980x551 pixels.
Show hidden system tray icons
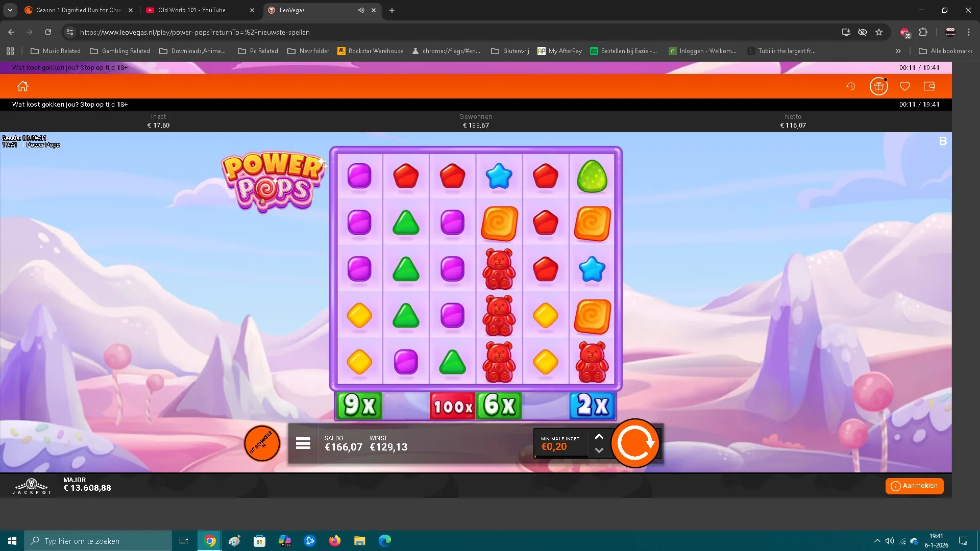877,541
